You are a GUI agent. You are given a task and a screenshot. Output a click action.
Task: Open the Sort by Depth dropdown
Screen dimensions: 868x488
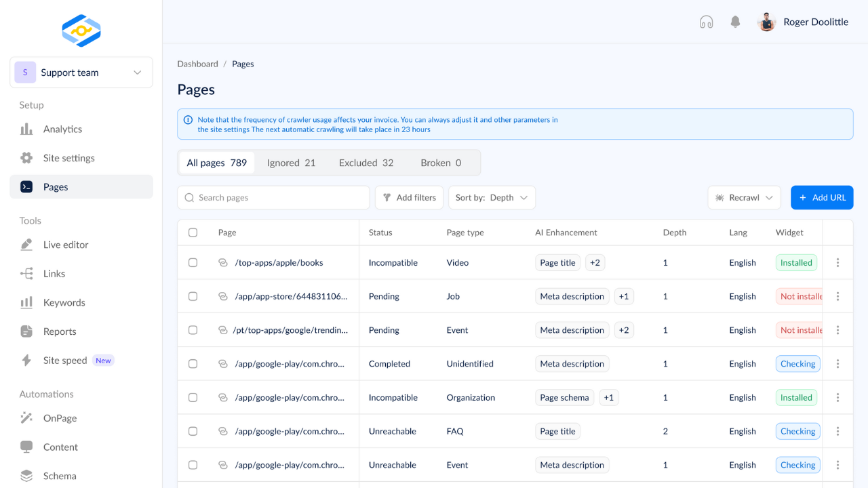click(x=492, y=197)
